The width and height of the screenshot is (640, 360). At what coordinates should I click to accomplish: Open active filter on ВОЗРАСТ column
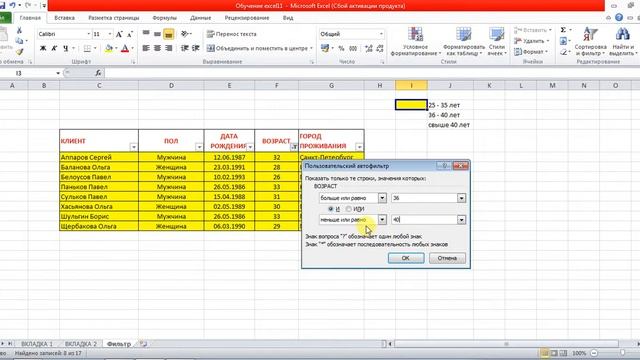coord(293,147)
